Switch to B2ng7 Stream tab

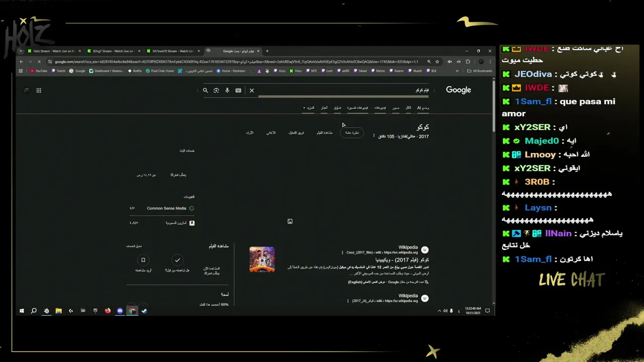(x=114, y=51)
